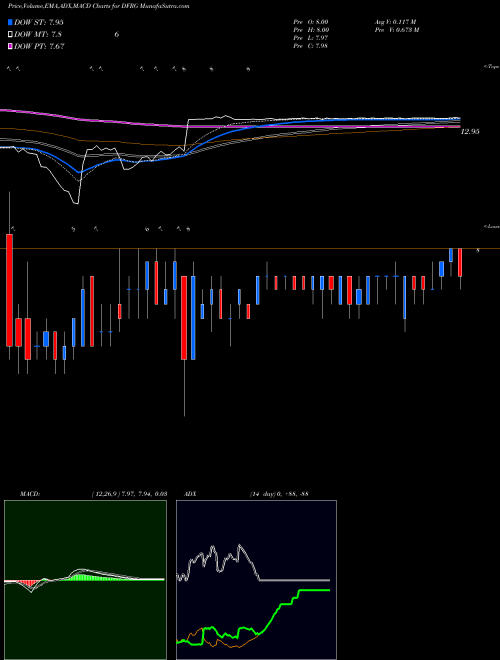Click the ADX panel title label
The width and height of the screenshot is (500, 660).
pyautogui.click(x=189, y=493)
